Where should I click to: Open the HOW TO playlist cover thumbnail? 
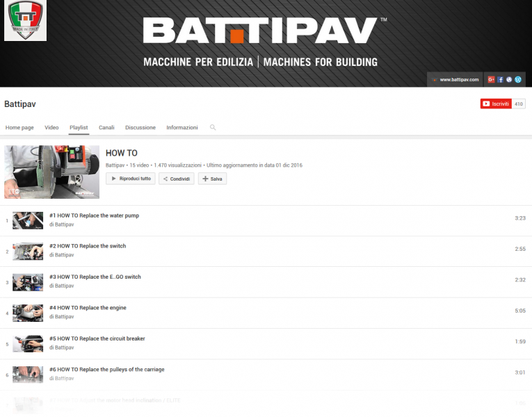[51, 172]
